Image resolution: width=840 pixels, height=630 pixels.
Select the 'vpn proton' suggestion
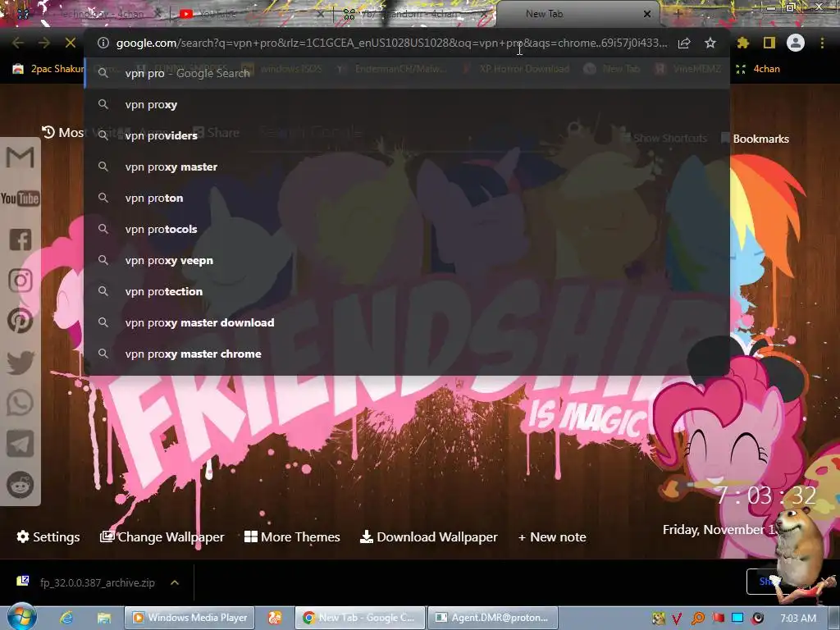click(x=407, y=198)
